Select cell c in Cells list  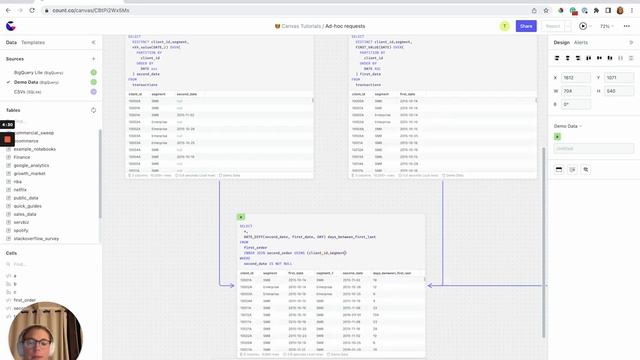tap(15, 292)
